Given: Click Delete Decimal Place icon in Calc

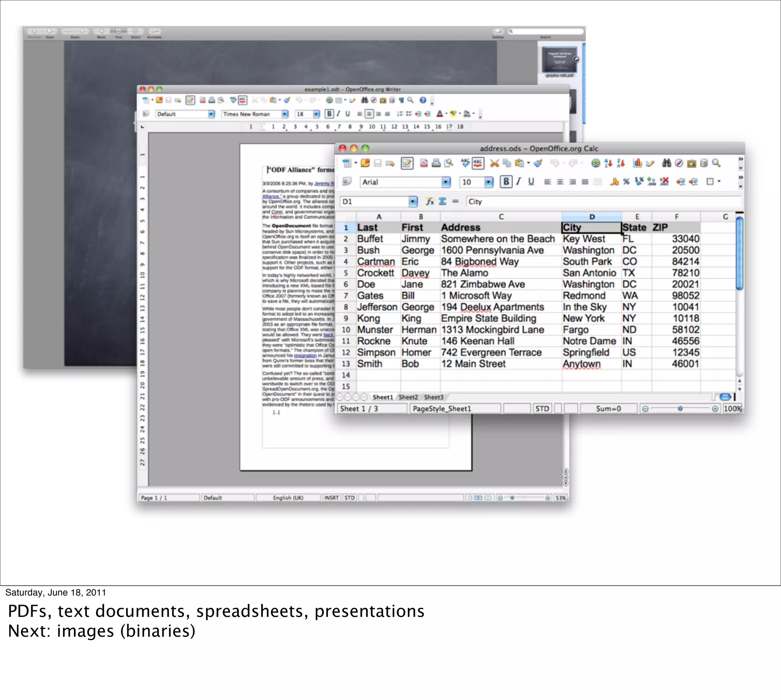Looking at the screenshot, I should click(x=664, y=181).
